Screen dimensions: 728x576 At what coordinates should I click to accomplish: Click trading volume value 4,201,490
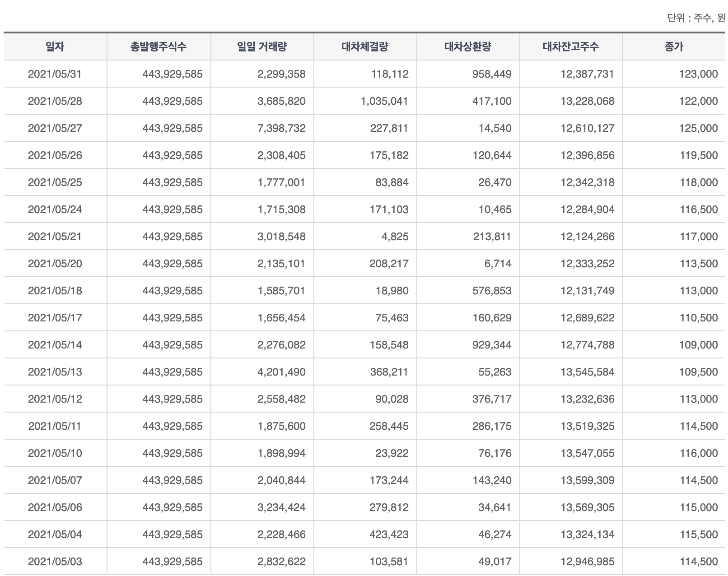pyautogui.click(x=281, y=372)
